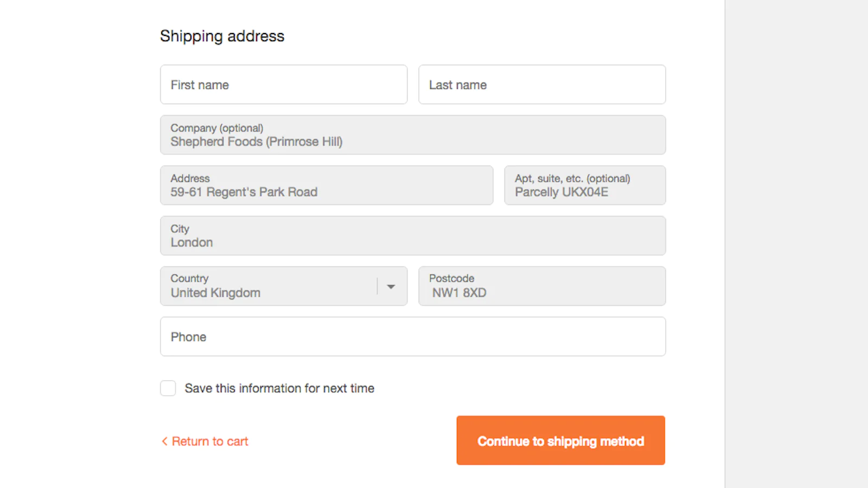Click the 'Company (optional)' label text
868x488 pixels.
point(216,128)
